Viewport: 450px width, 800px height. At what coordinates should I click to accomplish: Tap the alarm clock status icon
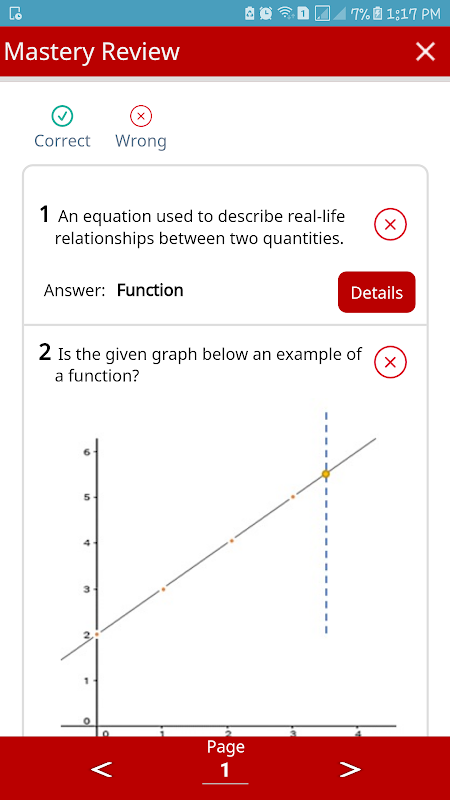click(266, 13)
